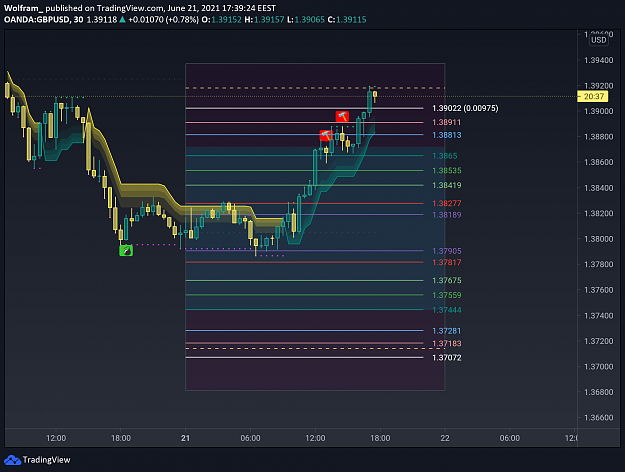
Task: Click the 1.39400 price axis label
Action: [x=598, y=60]
